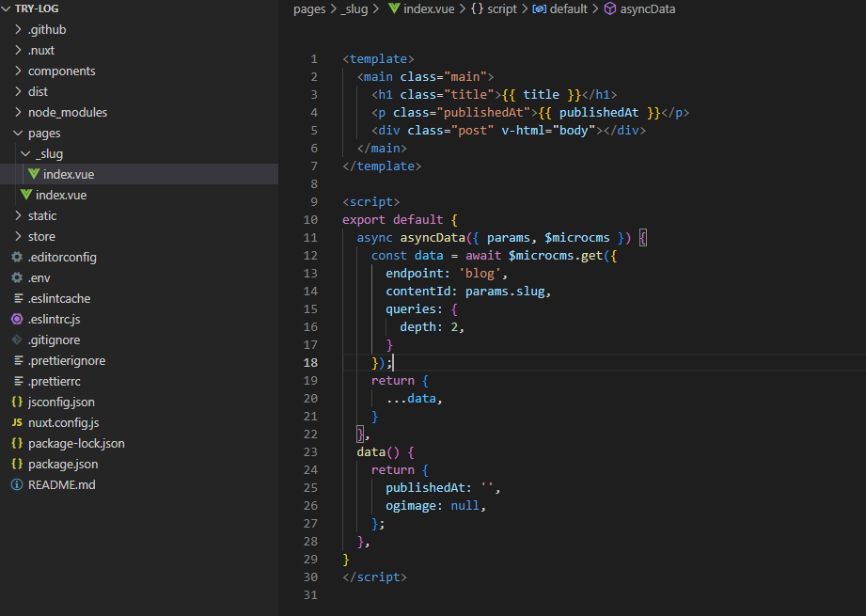Click the gear icon next to .env
Screen dimensions: 866x616
pos(17,277)
